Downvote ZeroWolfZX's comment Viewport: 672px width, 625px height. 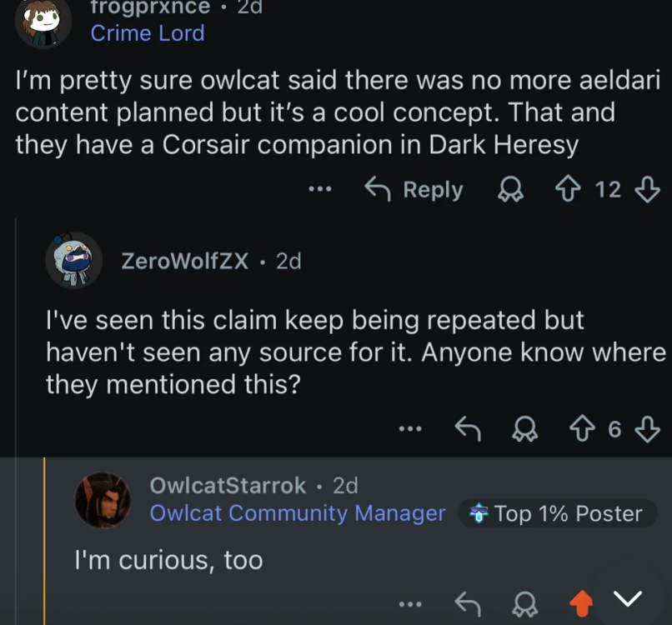(647, 429)
